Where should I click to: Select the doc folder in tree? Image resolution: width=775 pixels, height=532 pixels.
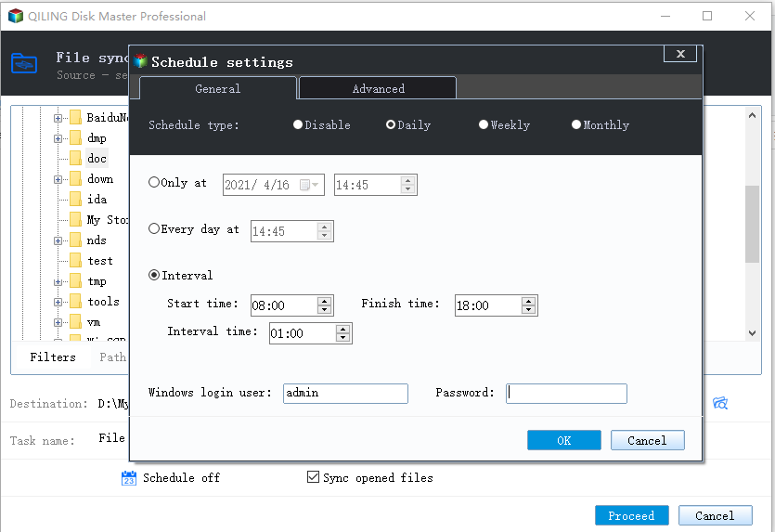click(97, 158)
